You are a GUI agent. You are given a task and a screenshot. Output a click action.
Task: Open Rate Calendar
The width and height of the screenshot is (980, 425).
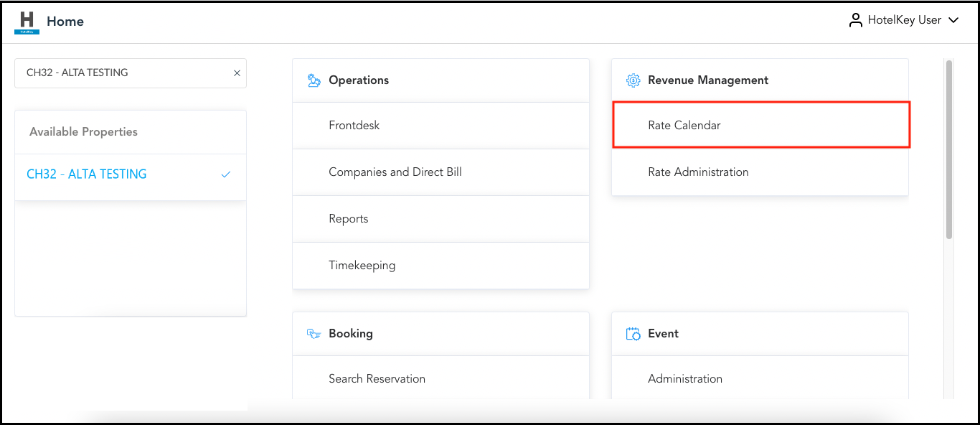pyautogui.click(x=684, y=126)
